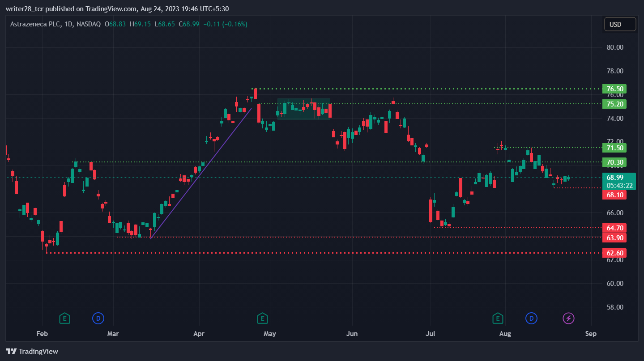Click the Aug label on time axis
Viewport: 644px width, 361px height.
[505, 334]
